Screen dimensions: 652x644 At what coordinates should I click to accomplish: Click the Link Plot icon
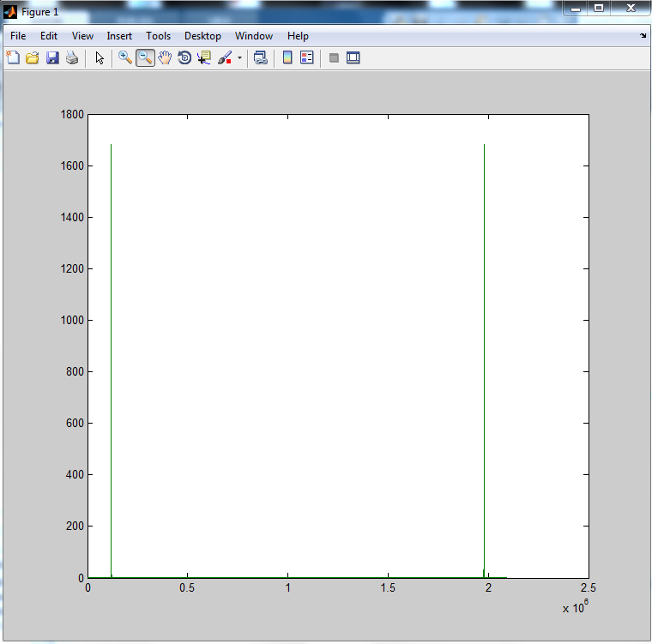coord(261,58)
